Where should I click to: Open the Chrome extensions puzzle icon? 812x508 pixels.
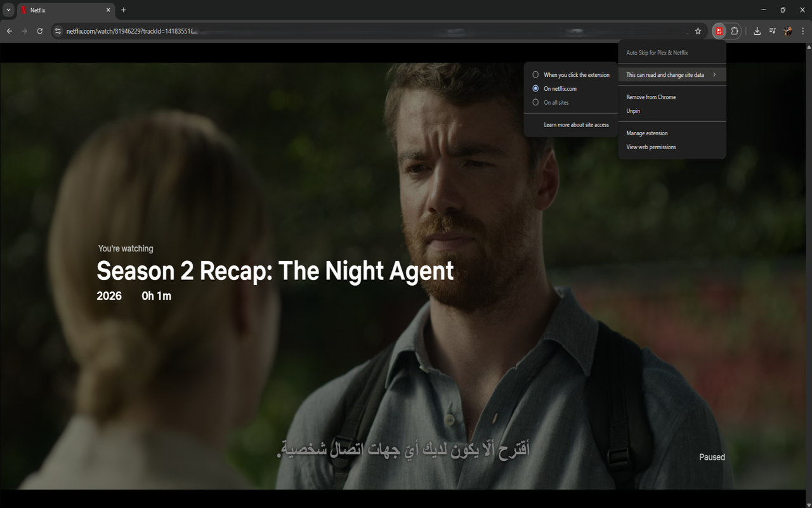(735, 30)
